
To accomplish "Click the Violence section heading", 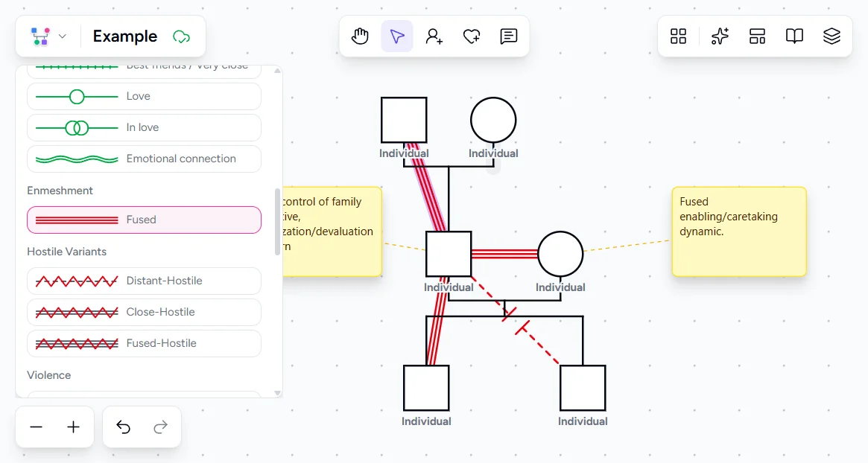I will pos(48,375).
